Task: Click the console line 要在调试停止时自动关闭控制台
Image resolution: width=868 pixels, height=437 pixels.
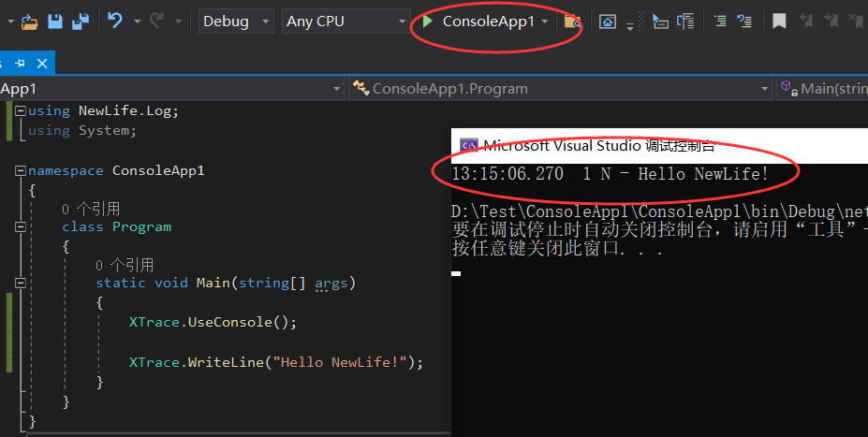Action: point(659,229)
